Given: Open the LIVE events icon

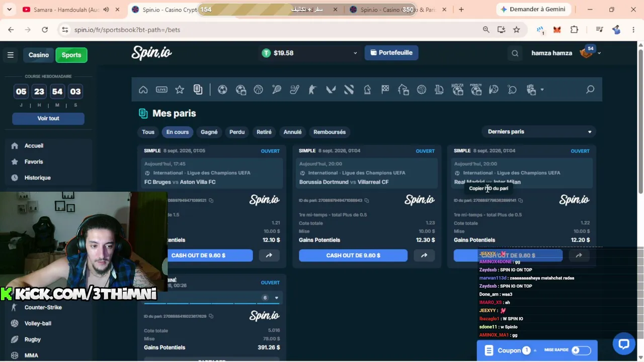Looking at the screenshot, I should tap(162, 89).
